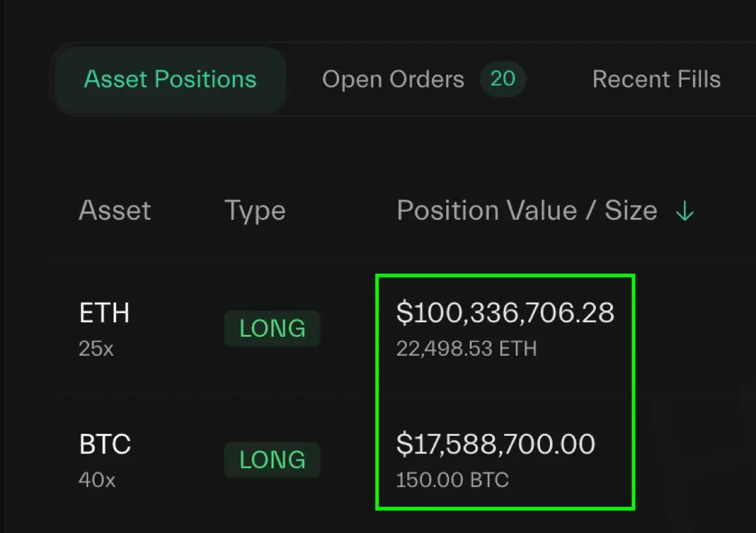This screenshot has height=533, width=756.
Task: Click the 150.00 BTC position size
Action: point(452,480)
